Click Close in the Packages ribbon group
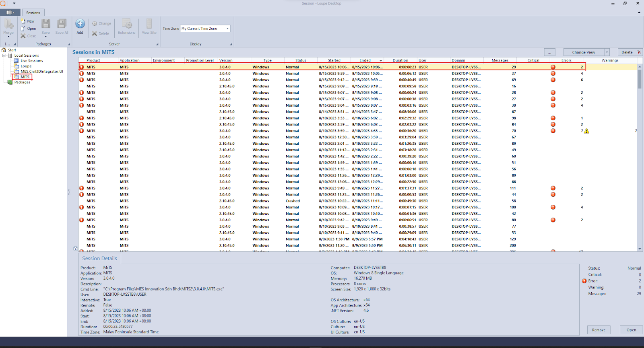 pos(28,36)
